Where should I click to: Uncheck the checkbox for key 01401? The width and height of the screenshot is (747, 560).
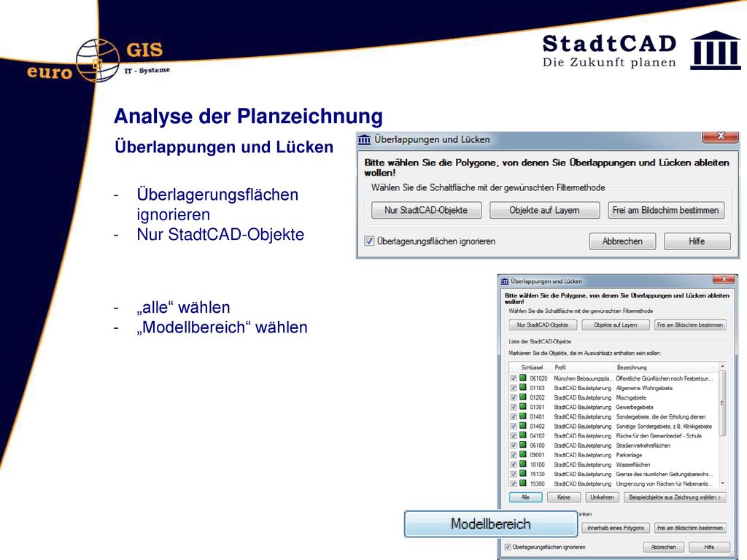(514, 416)
